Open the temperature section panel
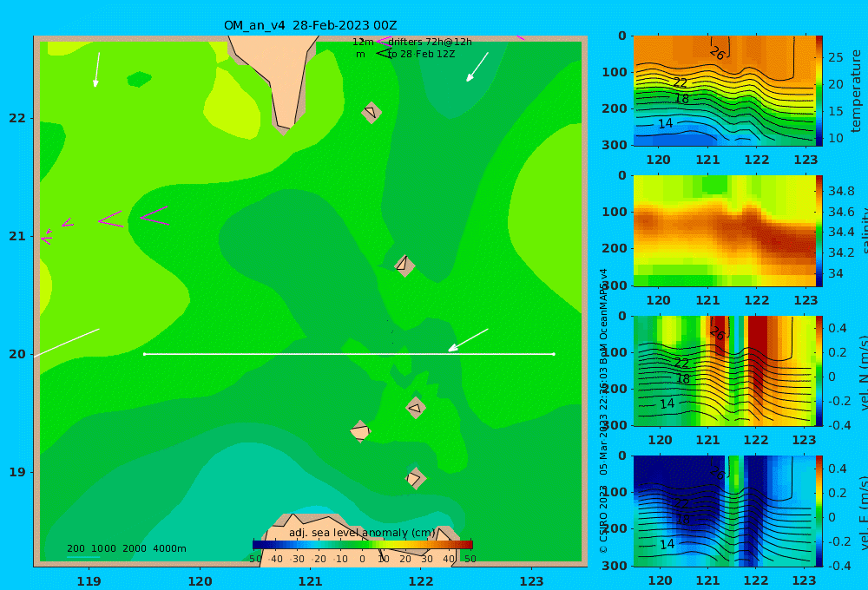This screenshot has width=868, height=590. (x=724, y=91)
